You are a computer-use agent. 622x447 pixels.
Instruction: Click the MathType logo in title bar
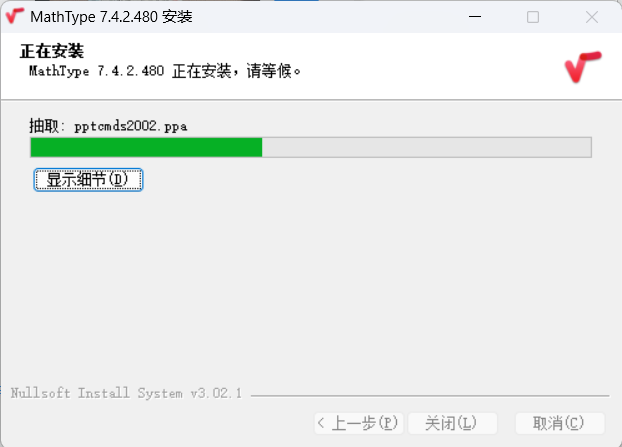14,16
